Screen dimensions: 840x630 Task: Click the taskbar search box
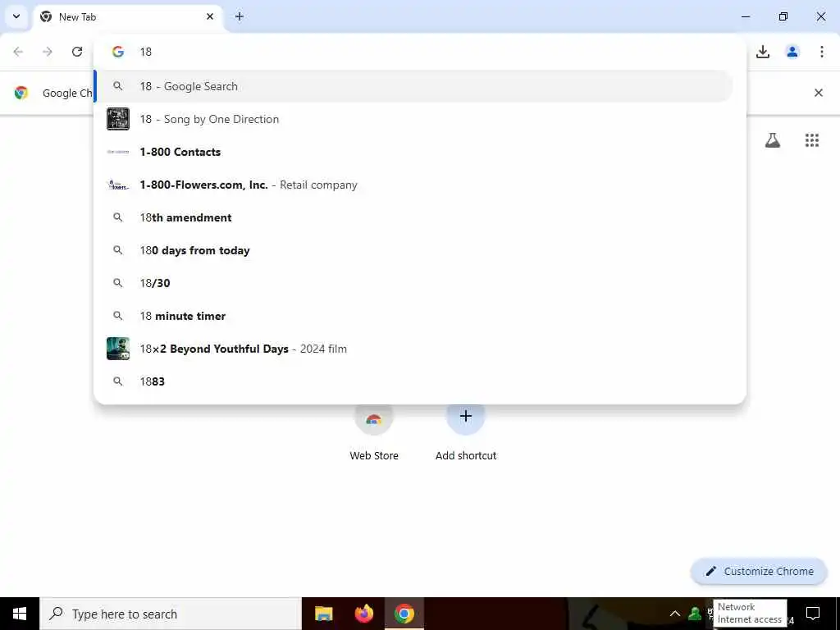(171, 614)
